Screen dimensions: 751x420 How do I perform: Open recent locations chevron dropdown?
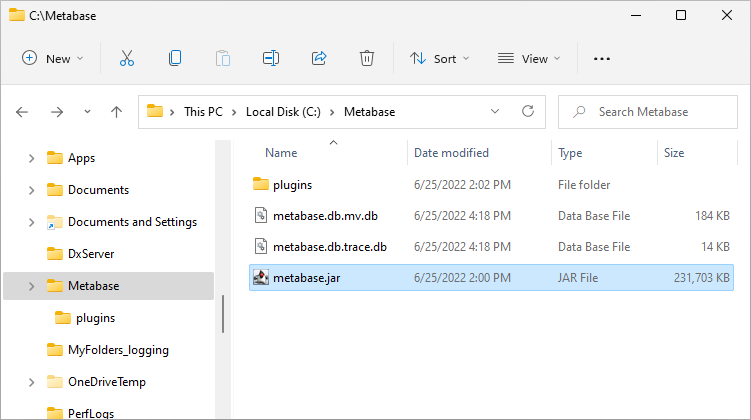[87, 112]
